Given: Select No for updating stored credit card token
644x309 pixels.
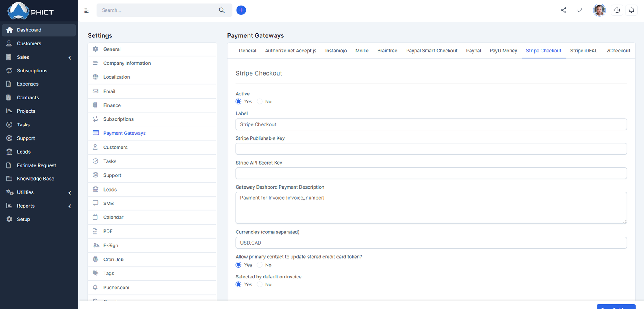Looking at the screenshot, I should click(x=260, y=265).
